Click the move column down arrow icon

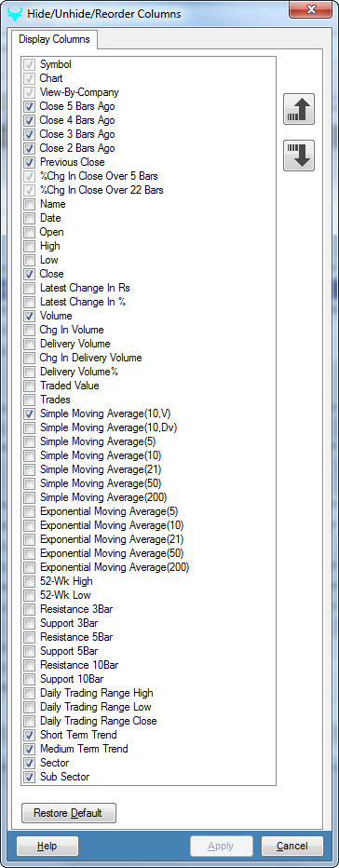(x=299, y=156)
